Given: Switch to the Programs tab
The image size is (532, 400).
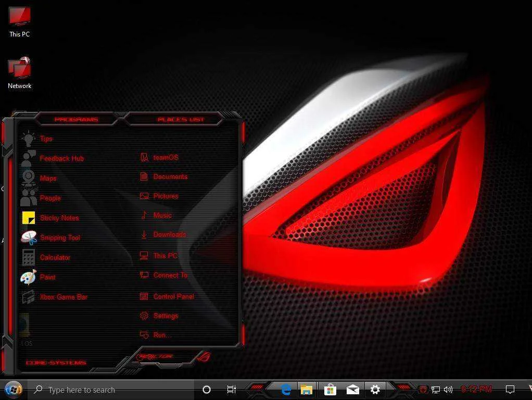Looking at the screenshot, I should pyautogui.click(x=77, y=119).
